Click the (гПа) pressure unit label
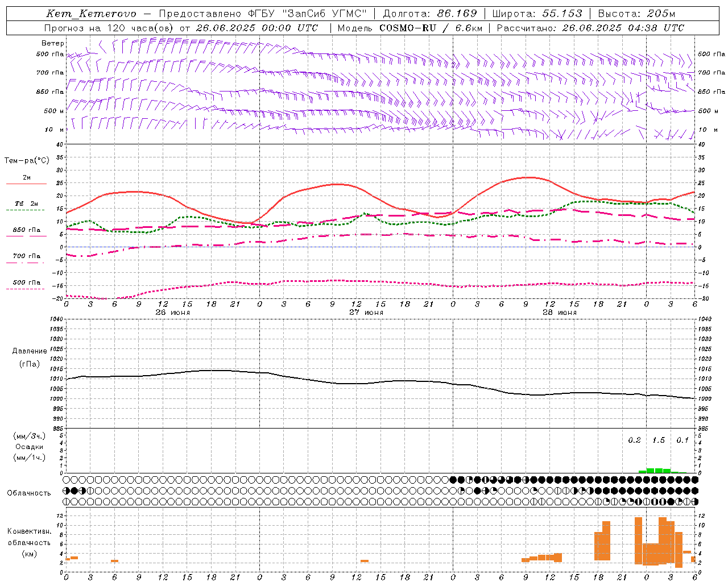This screenshot has height=582, width=728. click(29, 364)
